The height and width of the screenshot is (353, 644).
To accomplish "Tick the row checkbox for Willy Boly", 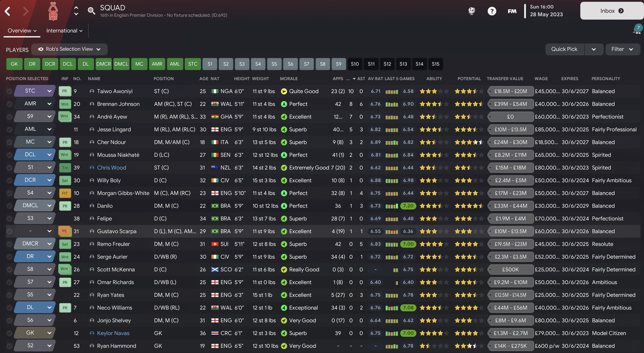I will coord(9,180).
